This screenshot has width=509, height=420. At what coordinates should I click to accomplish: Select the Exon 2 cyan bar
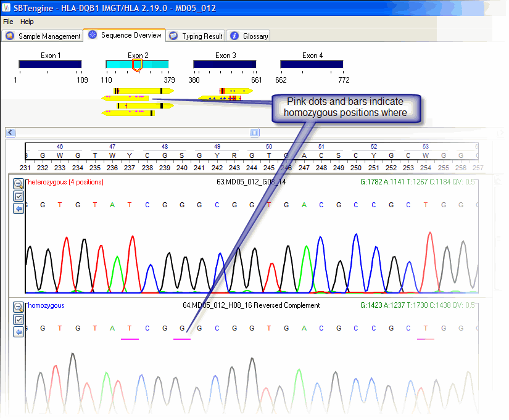click(x=138, y=64)
